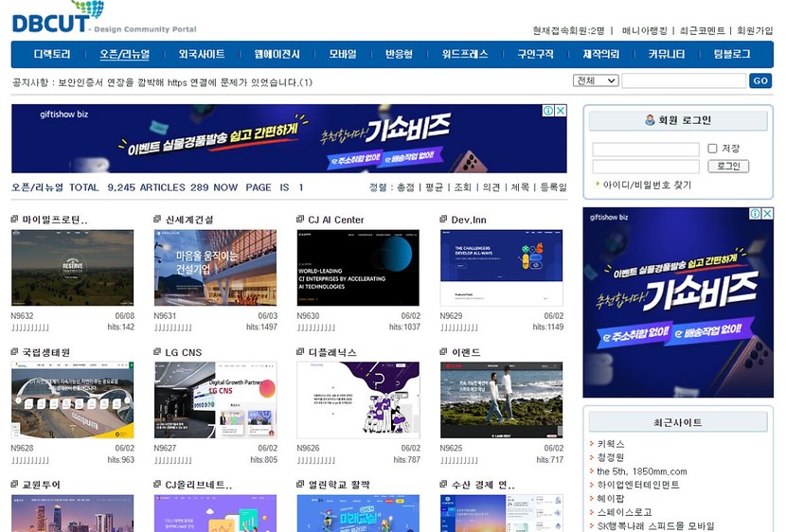Image resolution: width=786 pixels, height=532 pixels.
Task: Open the 회원가입 link at top right
Action: point(755,30)
